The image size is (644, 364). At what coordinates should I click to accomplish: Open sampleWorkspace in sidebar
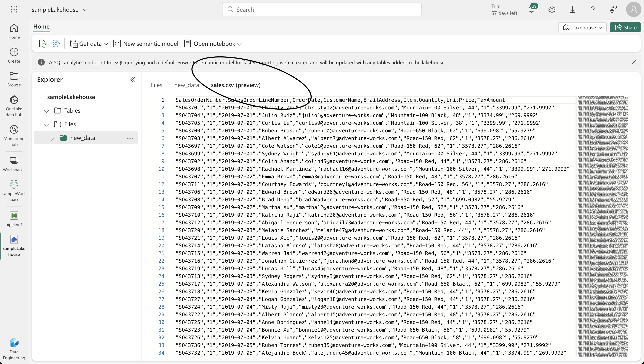[x=14, y=191]
